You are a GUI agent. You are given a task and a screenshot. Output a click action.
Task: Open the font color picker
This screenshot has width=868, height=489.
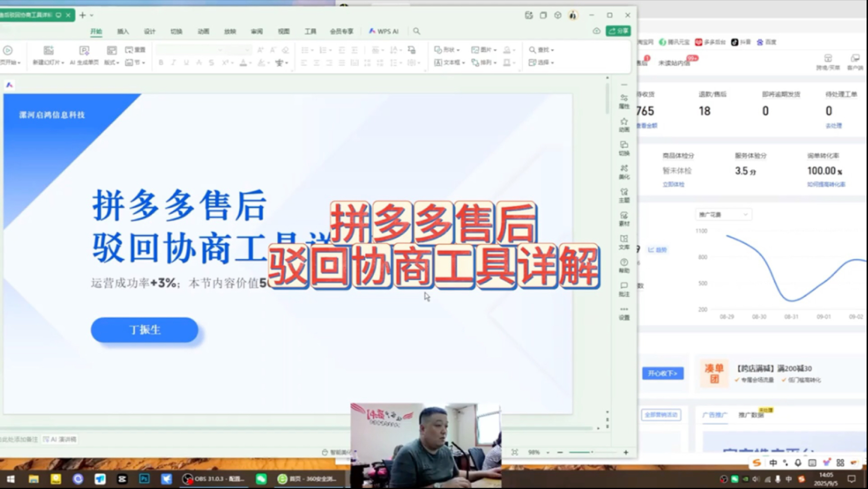tap(244, 63)
